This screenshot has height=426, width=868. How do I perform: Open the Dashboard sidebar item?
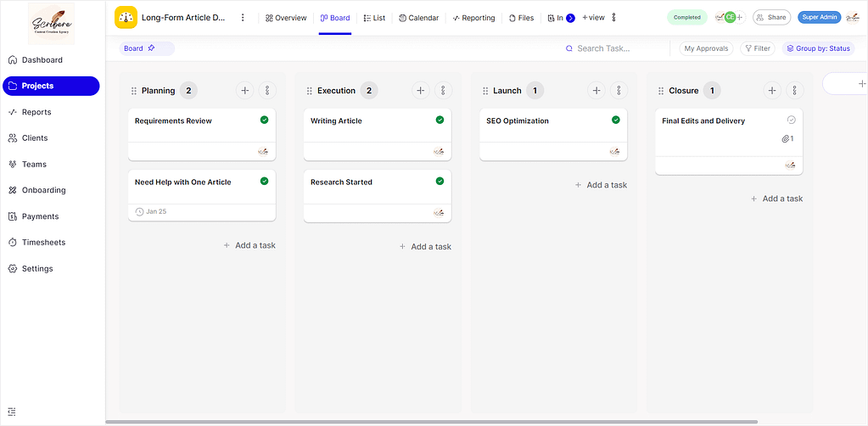pyautogui.click(x=36, y=60)
